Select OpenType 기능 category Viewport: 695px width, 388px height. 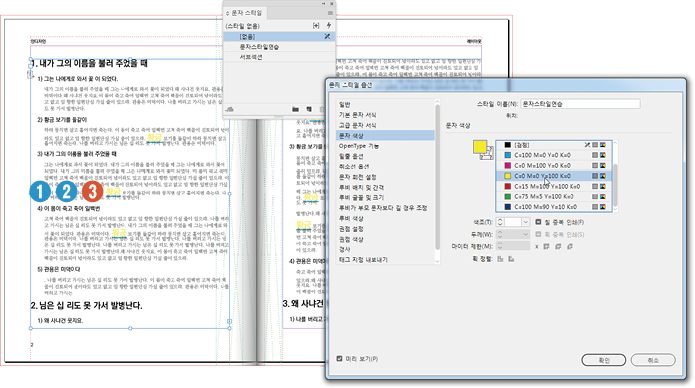click(385, 146)
